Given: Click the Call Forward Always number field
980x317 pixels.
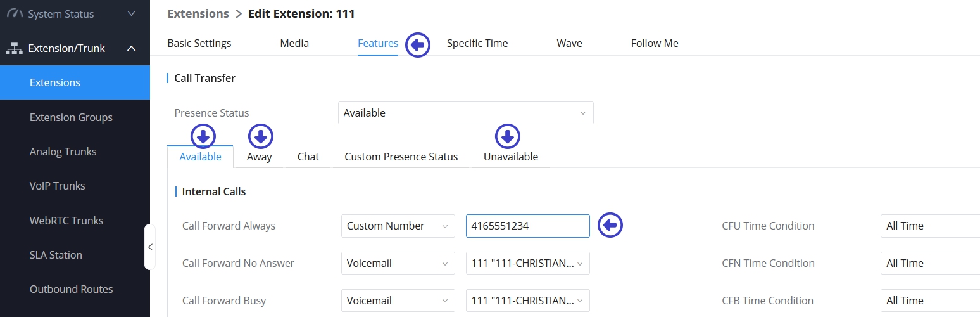Looking at the screenshot, I should pos(527,226).
